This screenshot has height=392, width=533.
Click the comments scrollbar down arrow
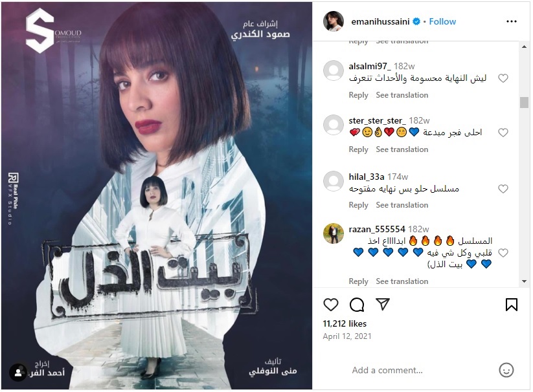point(524,281)
